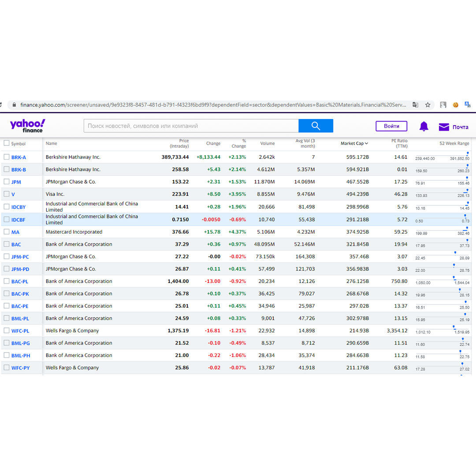476x476 pixels.
Task: Click the 1,404.00 price value
Action: [178, 281]
